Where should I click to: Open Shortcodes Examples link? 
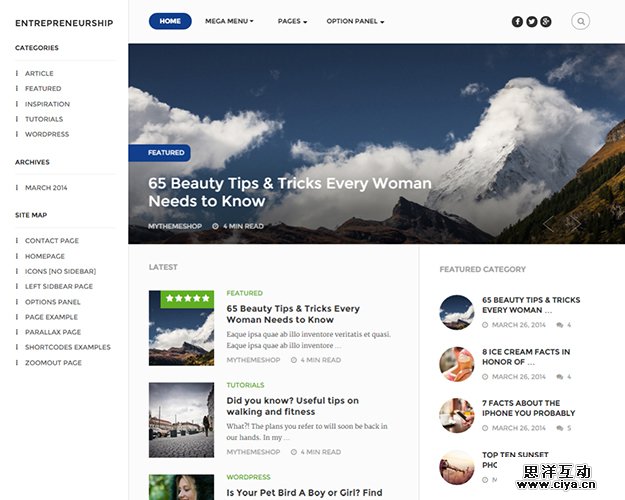click(x=68, y=347)
